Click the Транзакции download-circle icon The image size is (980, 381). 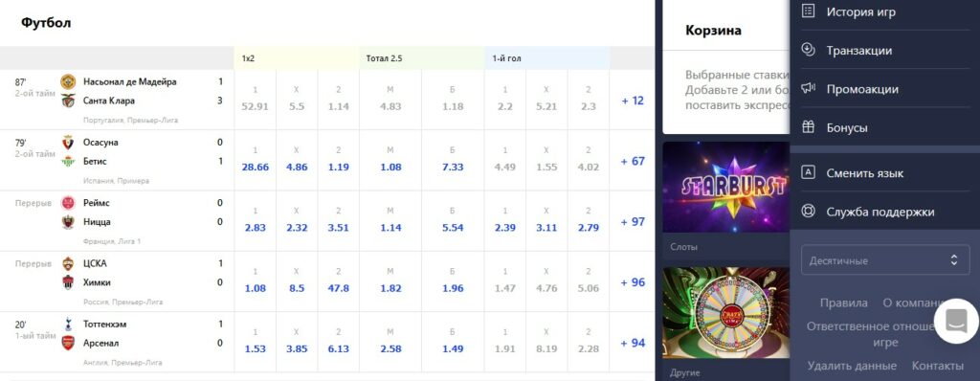808,50
